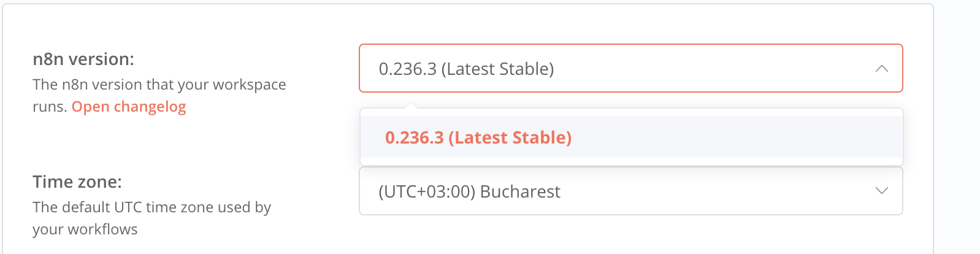The image size is (980, 254).
Task: Click the selected version text in the field
Action: pyautogui.click(x=466, y=69)
